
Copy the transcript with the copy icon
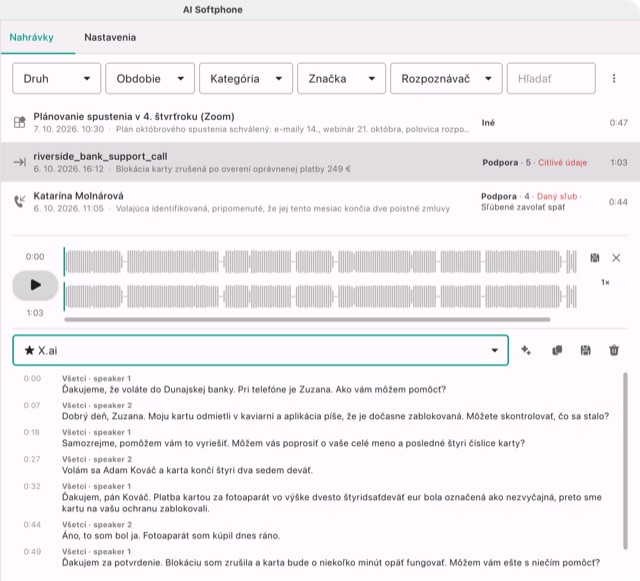[557, 350]
